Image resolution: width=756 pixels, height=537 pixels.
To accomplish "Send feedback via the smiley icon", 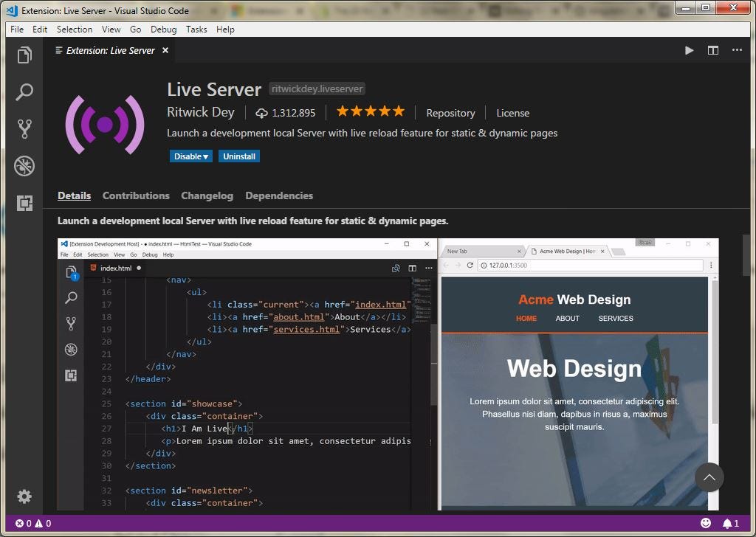I will coord(706,523).
